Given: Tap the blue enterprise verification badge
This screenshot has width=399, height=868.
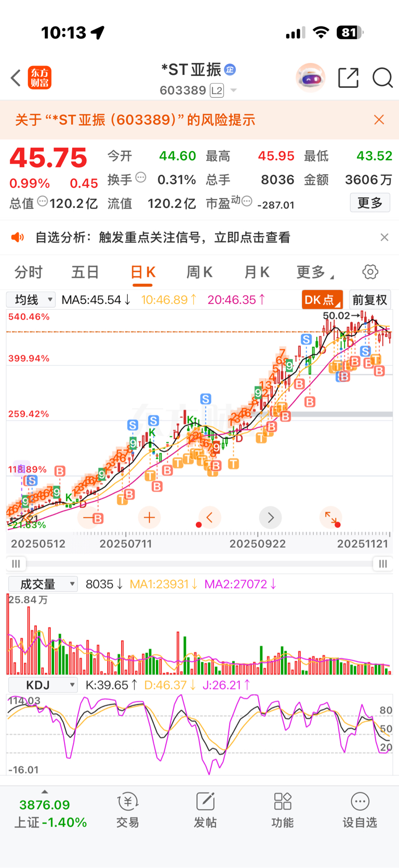Looking at the screenshot, I should (230, 69).
